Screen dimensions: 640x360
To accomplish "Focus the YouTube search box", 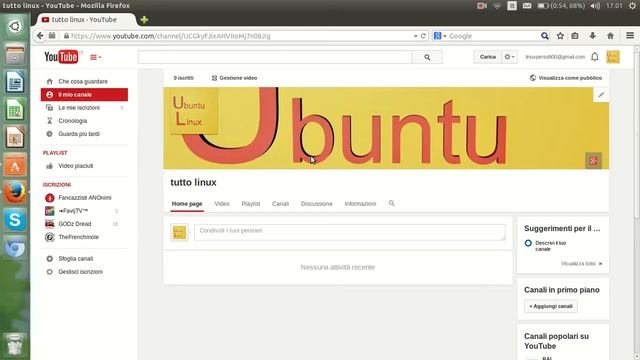I will tap(275, 58).
